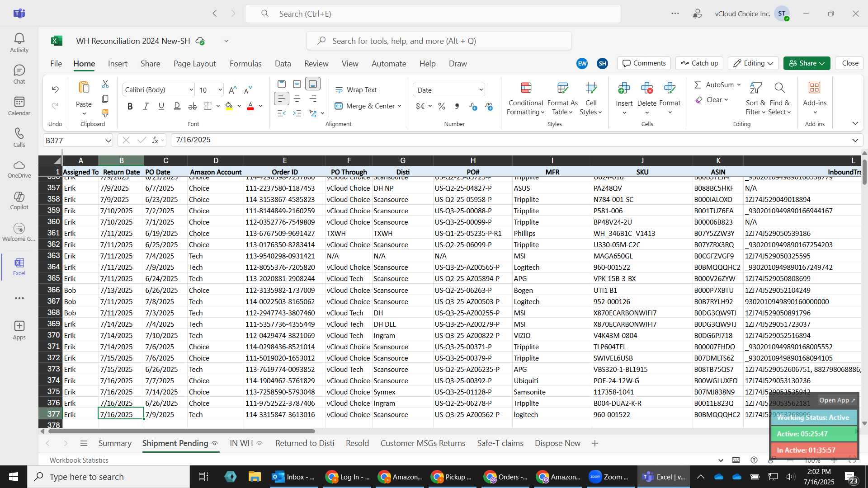Open OneDrive from the Teams sidebar
The width and height of the screenshot is (868, 488).
(x=19, y=169)
